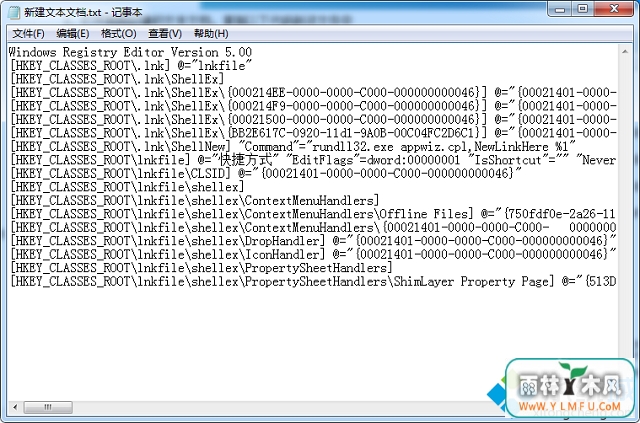Click the vertical scrollbar up arrow
640x423 pixels.
pos(625,52)
